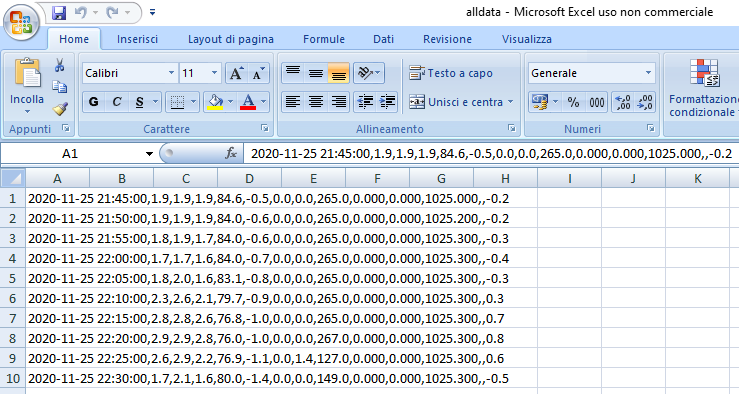Open the Calibri font name dropdown

[x=172, y=73]
